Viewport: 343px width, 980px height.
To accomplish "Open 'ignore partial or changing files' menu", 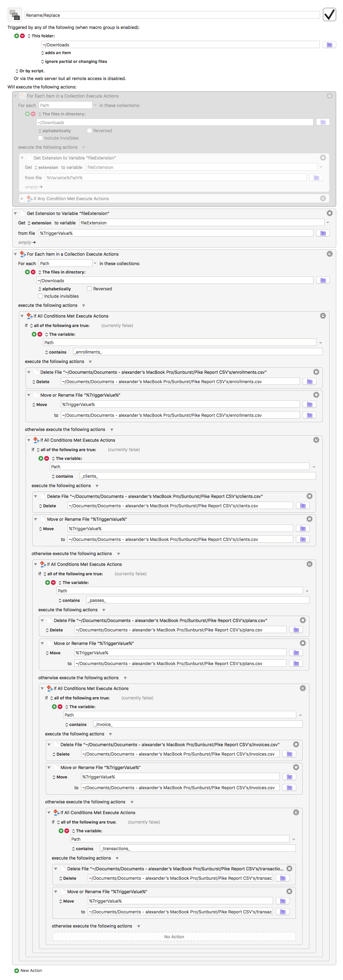I will 74,62.
